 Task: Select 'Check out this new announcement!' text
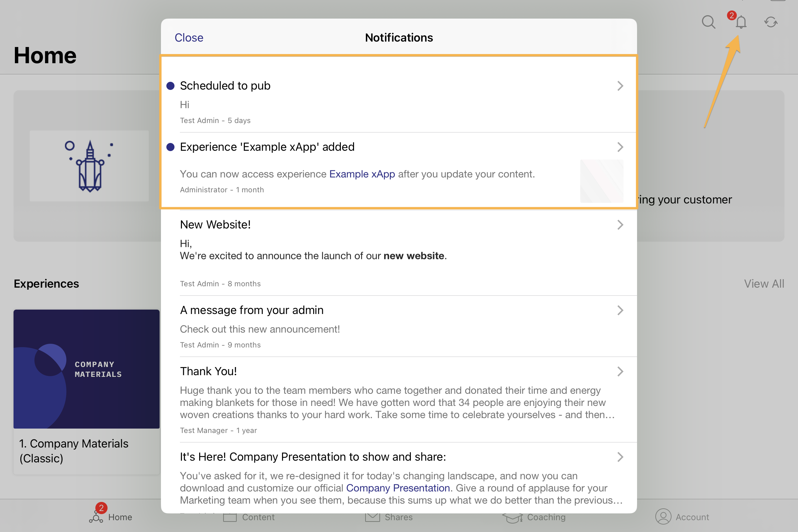click(x=260, y=329)
